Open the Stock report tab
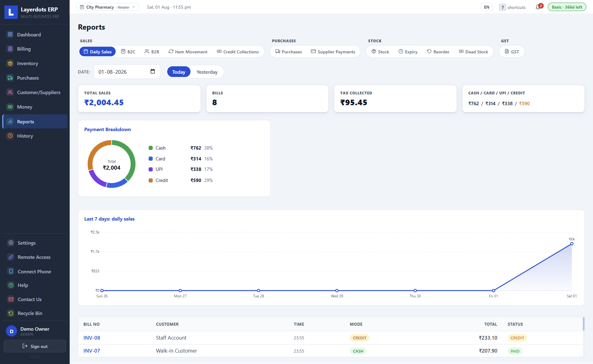 point(380,52)
